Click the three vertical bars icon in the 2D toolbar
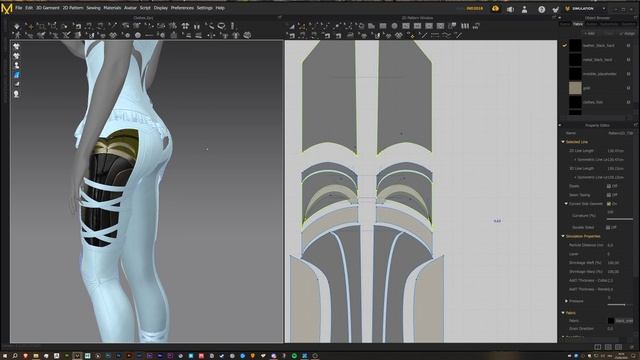Viewport: 640px width, 360px height. click(465, 26)
